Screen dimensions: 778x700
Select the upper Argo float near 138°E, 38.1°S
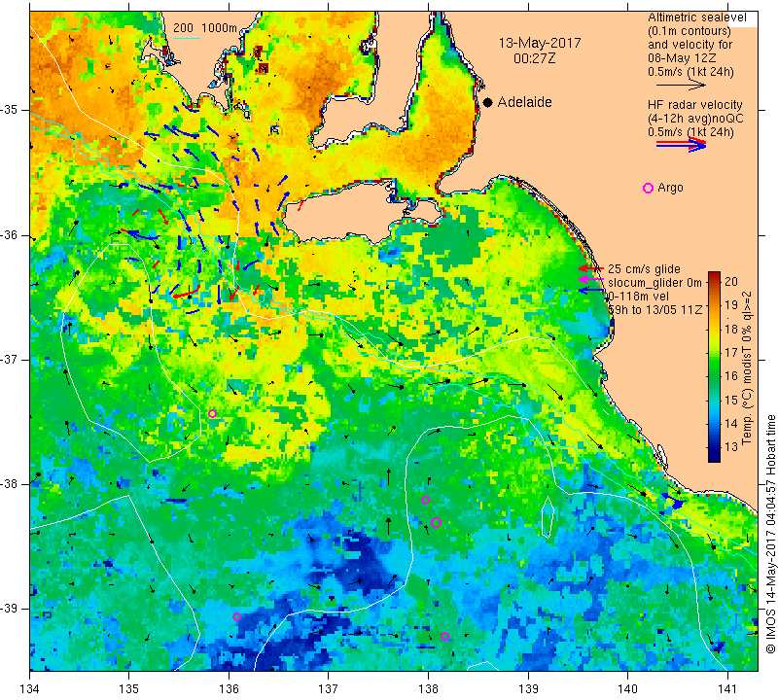pyautogui.click(x=425, y=500)
